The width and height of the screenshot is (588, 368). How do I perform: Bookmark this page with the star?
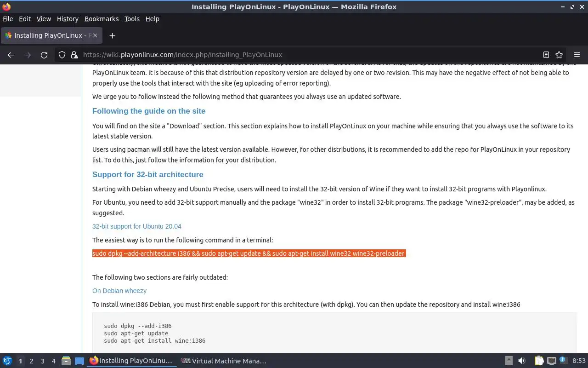(x=559, y=55)
